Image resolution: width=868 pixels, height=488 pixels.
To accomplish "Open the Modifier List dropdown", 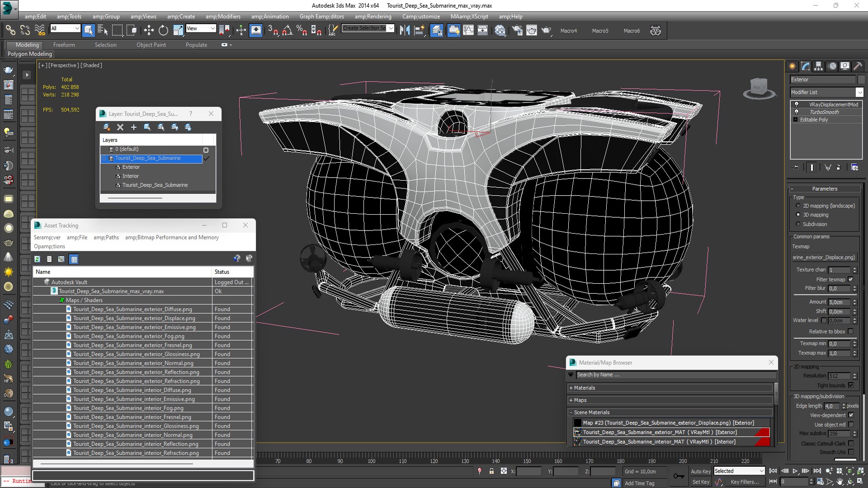I will (859, 92).
